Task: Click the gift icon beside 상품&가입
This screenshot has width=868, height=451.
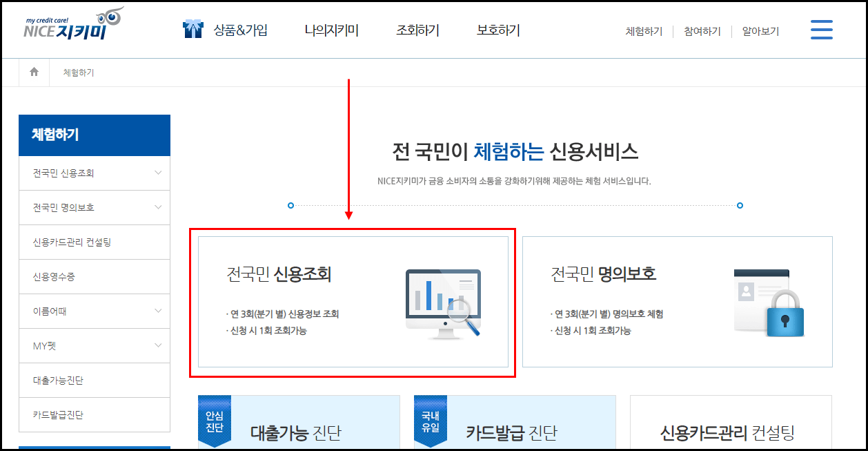Action: (x=193, y=29)
